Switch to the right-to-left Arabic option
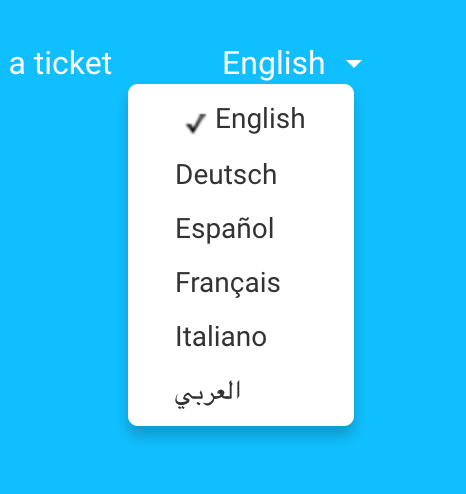The image size is (466, 494). pyautogui.click(x=241, y=391)
